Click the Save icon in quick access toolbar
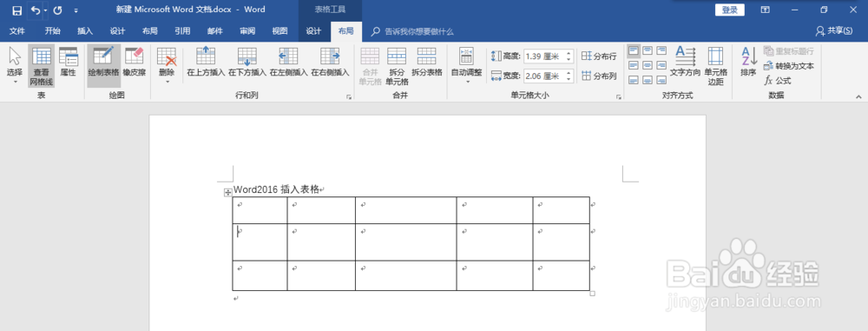Viewport: 868px width, 331px height. 17,10
